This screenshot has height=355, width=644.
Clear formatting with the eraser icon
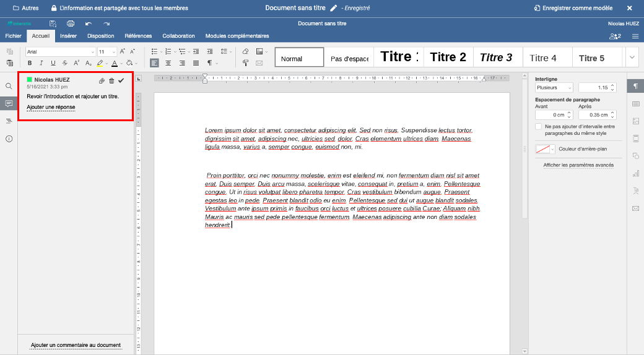pos(245,51)
